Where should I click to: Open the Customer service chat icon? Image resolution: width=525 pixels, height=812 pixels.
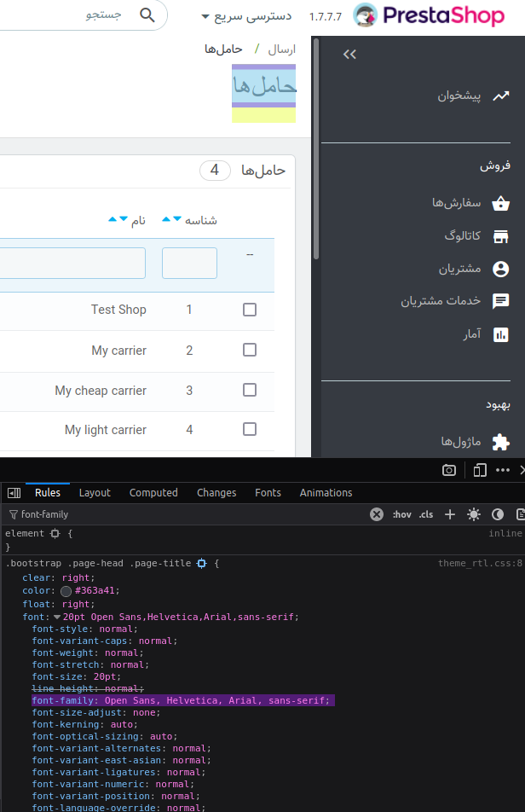point(500,301)
